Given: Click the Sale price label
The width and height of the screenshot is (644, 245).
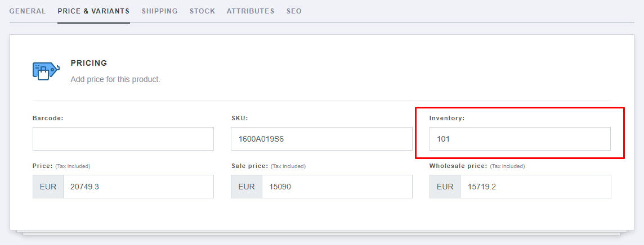Looking at the screenshot, I should [x=250, y=166].
